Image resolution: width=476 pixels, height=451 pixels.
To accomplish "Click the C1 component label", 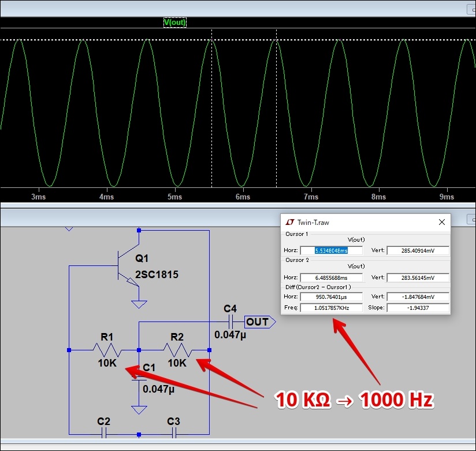I will (x=149, y=368).
